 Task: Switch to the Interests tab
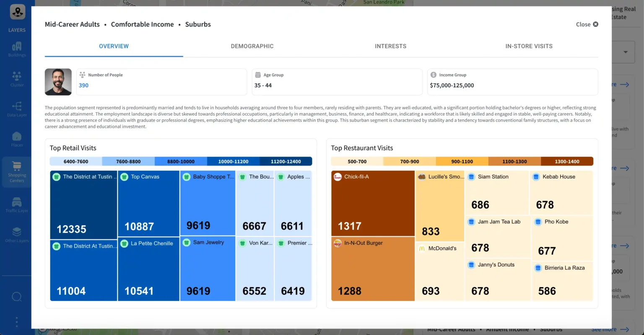(x=390, y=46)
